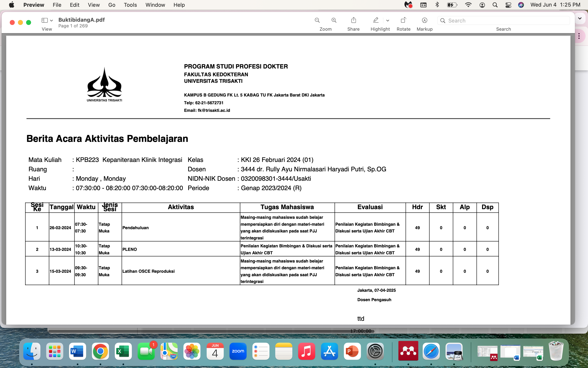Open Music from the Dock
The width and height of the screenshot is (588, 368).
pos(306,351)
